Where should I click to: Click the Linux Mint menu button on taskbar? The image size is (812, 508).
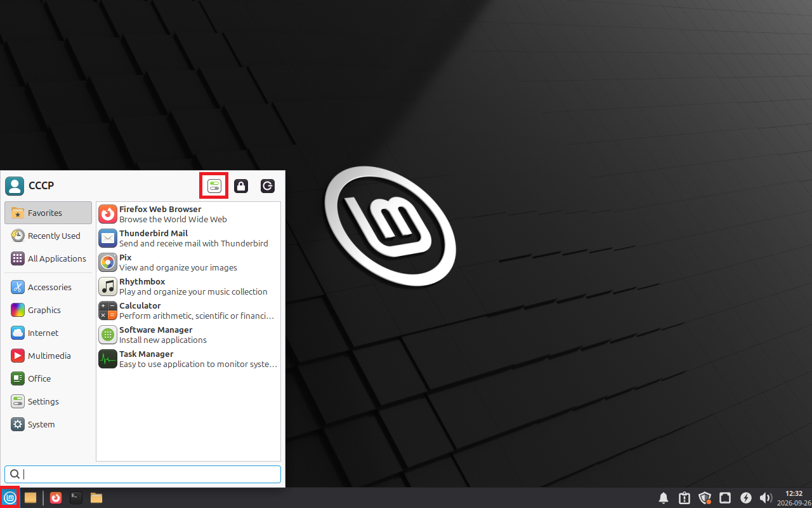click(10, 498)
